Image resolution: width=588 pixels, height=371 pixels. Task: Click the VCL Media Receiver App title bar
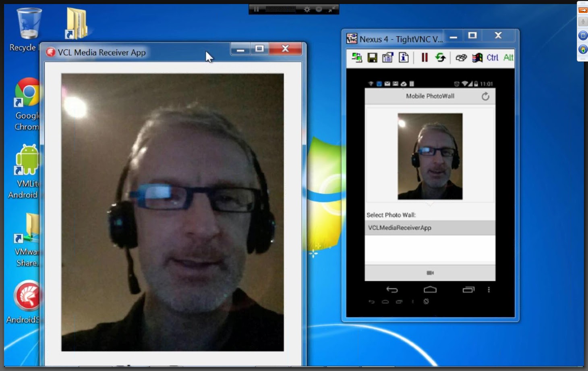pos(137,52)
